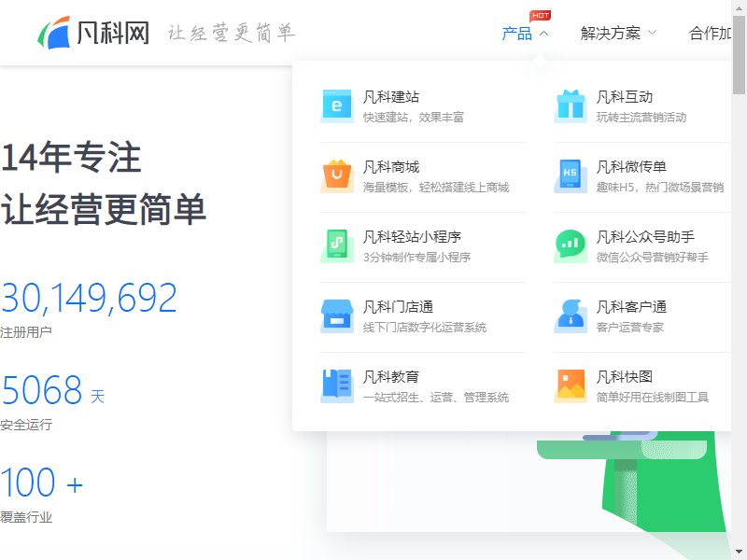Image resolution: width=747 pixels, height=560 pixels.
Task: Click the scrollbar down arrow
Action: [x=739, y=553]
